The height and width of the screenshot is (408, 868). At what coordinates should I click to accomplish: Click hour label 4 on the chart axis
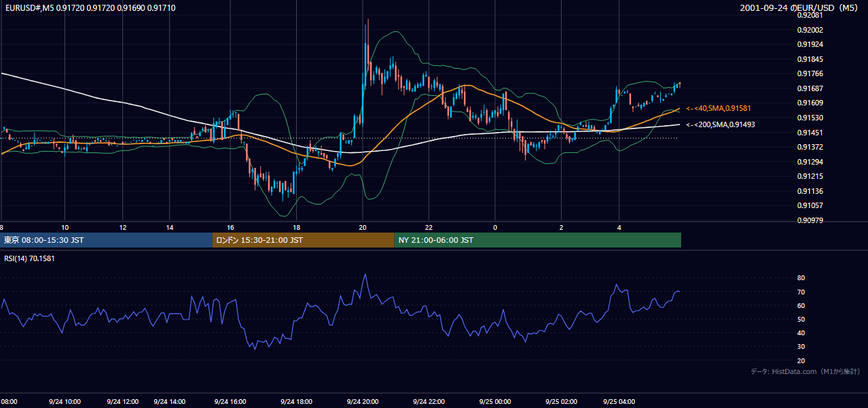pyautogui.click(x=619, y=227)
